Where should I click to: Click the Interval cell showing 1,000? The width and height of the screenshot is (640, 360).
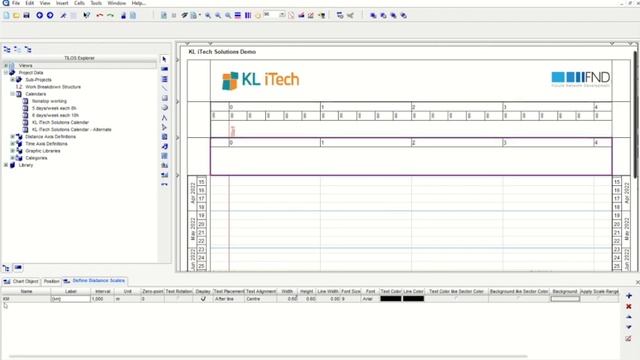pyautogui.click(x=102, y=299)
